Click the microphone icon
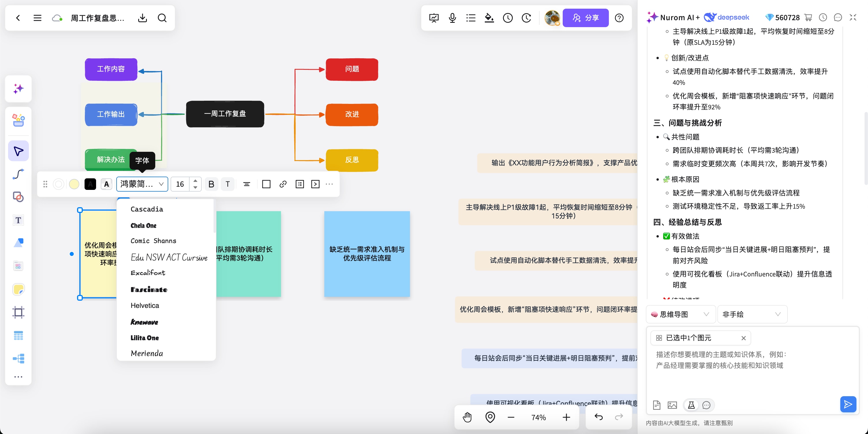This screenshot has height=434, width=868. point(452,18)
